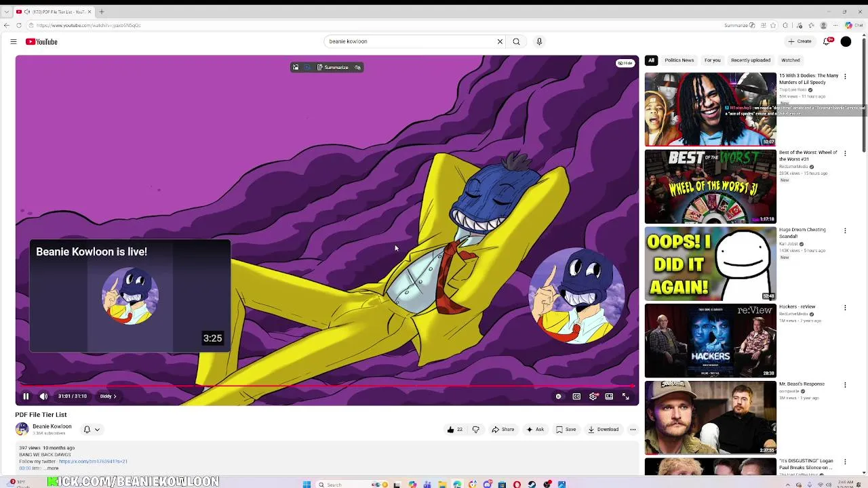868x488 pixels.
Task: Bookmark page with the star icon
Action: tap(773, 25)
